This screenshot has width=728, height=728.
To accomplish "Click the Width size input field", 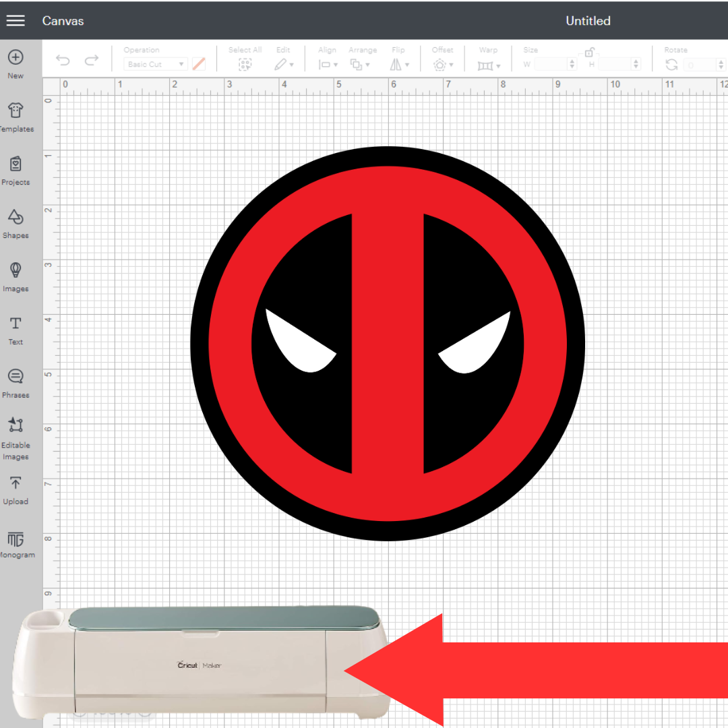I will click(x=551, y=64).
